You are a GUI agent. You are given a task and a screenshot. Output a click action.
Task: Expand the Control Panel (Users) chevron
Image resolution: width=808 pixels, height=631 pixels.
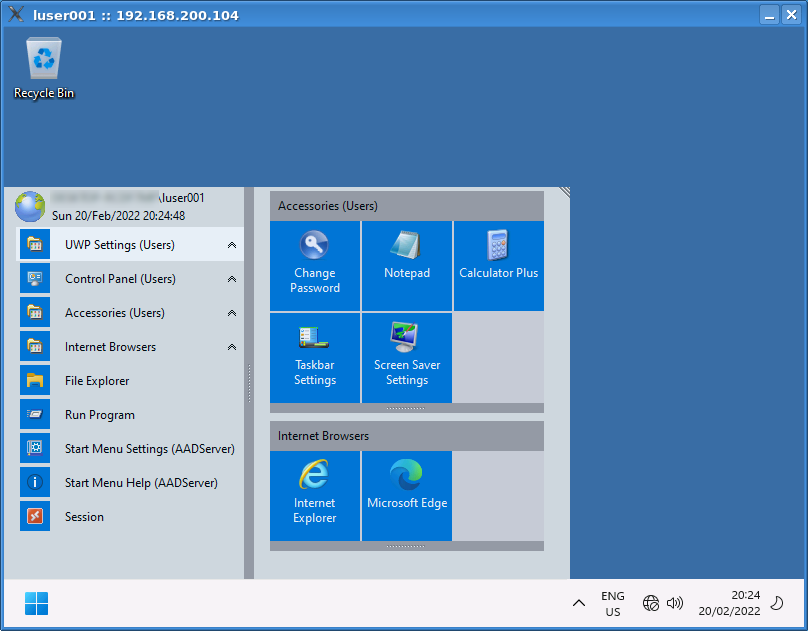pyautogui.click(x=232, y=279)
